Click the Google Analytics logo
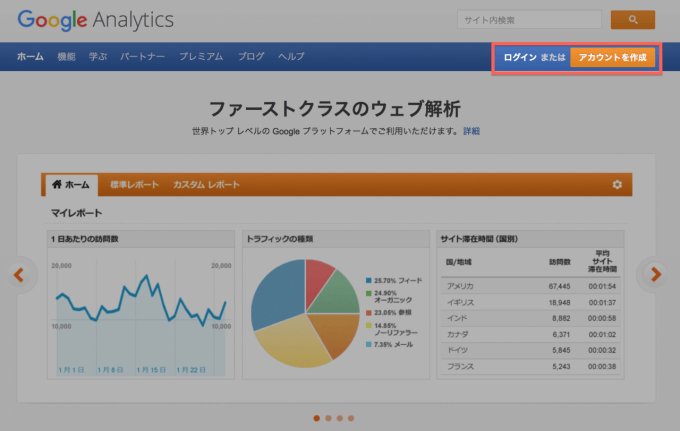 click(95, 20)
